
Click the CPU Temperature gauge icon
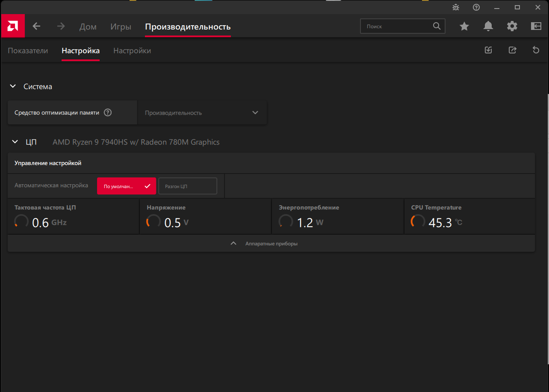tap(418, 221)
